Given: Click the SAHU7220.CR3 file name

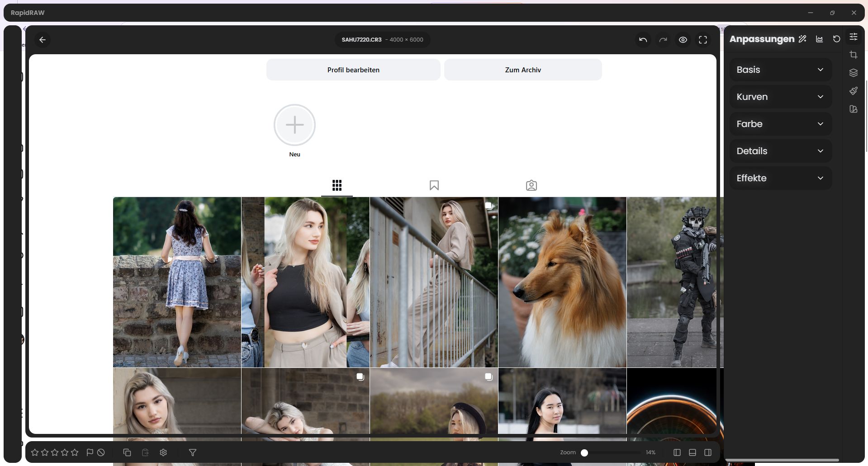Looking at the screenshot, I should [x=361, y=40].
